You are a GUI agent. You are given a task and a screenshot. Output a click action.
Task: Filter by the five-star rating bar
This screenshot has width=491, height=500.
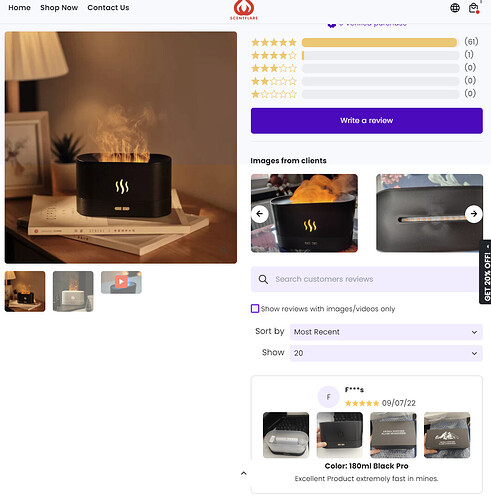[x=380, y=42]
